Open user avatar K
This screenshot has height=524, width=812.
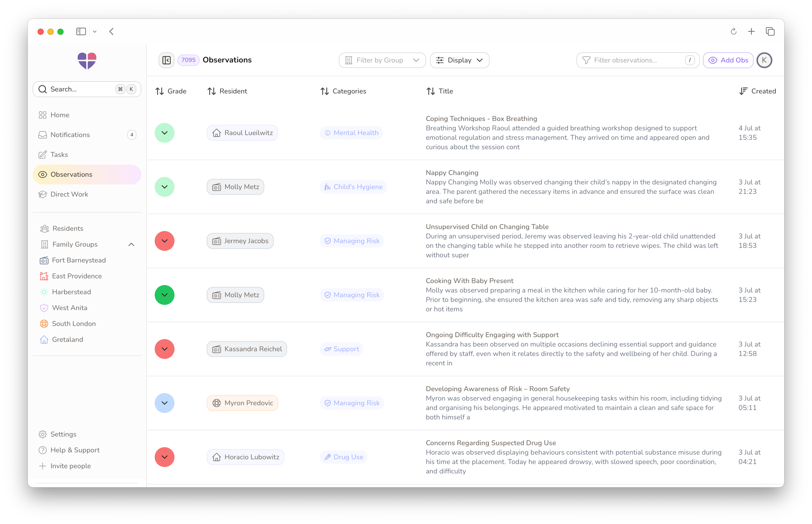764,60
